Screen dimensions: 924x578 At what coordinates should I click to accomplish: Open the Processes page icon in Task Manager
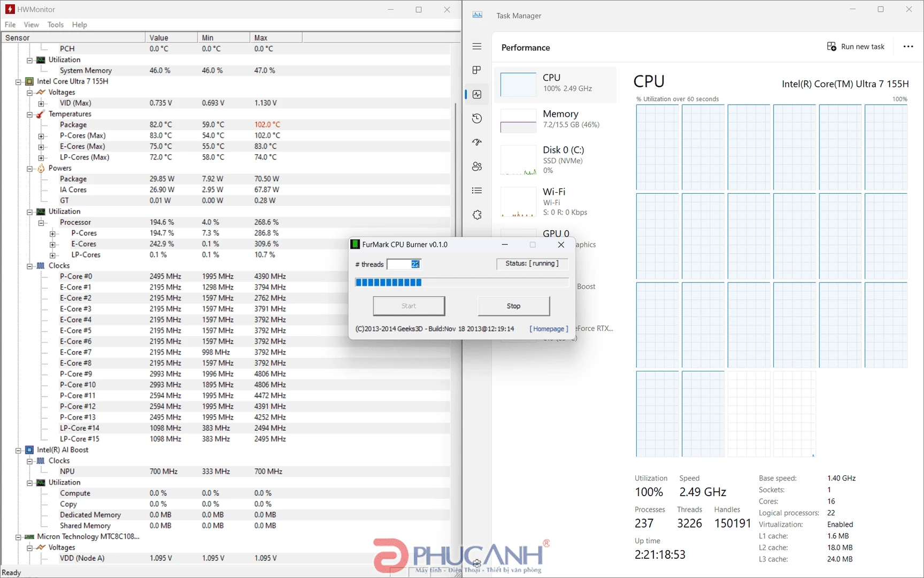(x=477, y=70)
